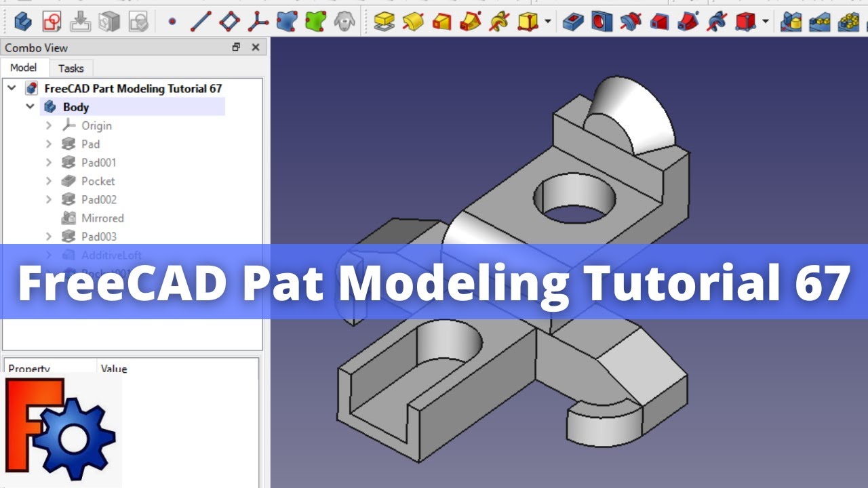Expand the Pad002 tree item
The width and height of the screenshot is (868, 488).
[49, 199]
